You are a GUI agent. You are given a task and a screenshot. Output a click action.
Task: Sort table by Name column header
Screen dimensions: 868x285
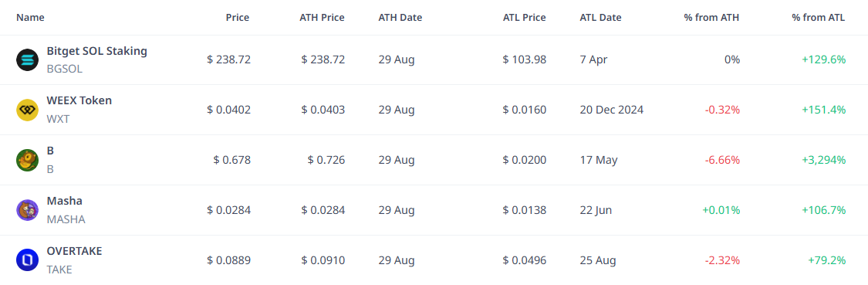[30, 17]
